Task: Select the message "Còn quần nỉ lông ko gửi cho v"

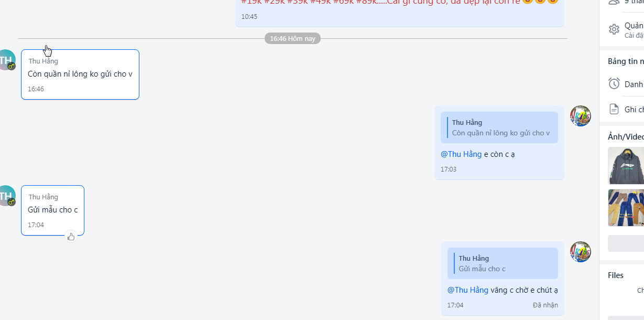Action: pos(80,74)
